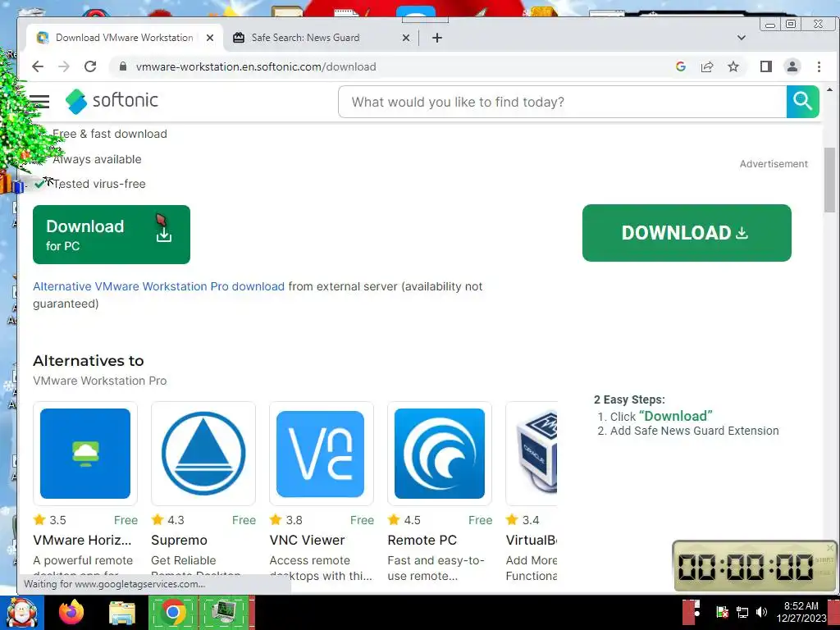Click the forward navigation arrow
The image size is (840, 630).
click(64, 66)
